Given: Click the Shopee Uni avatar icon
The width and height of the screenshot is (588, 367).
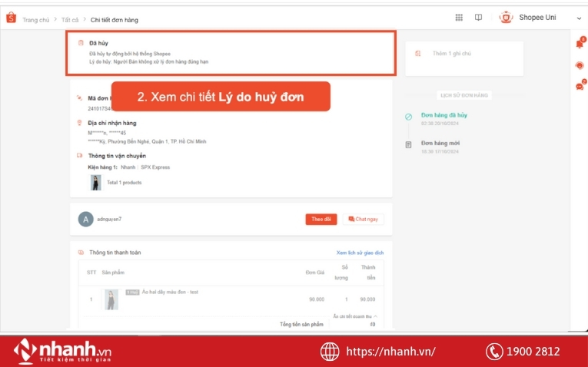Looking at the screenshot, I should 506,18.
